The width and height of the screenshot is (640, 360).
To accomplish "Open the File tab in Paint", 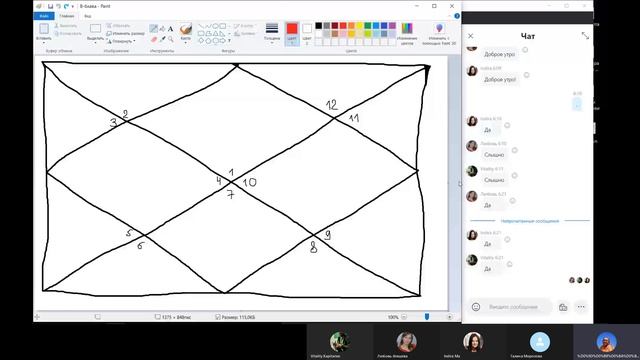I will (x=44, y=16).
